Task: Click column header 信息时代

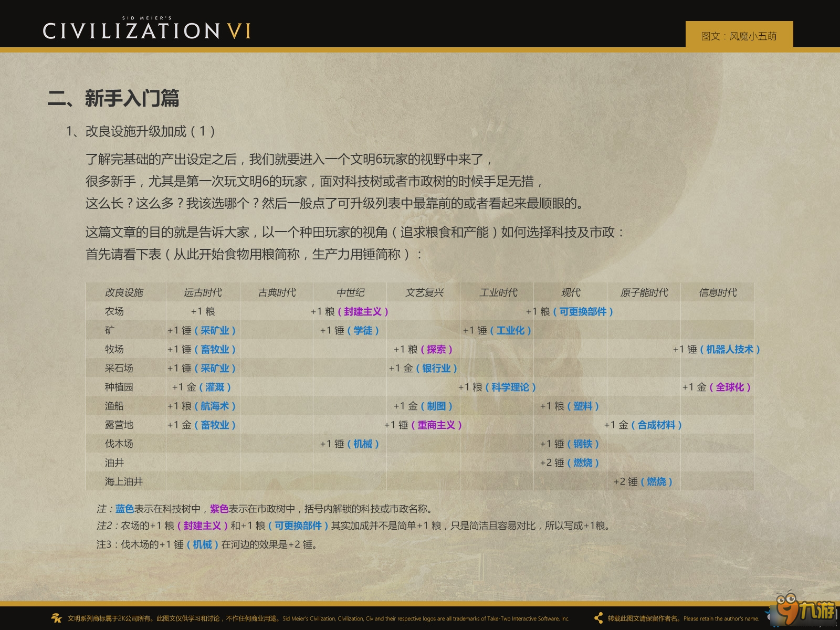Action: point(718,292)
